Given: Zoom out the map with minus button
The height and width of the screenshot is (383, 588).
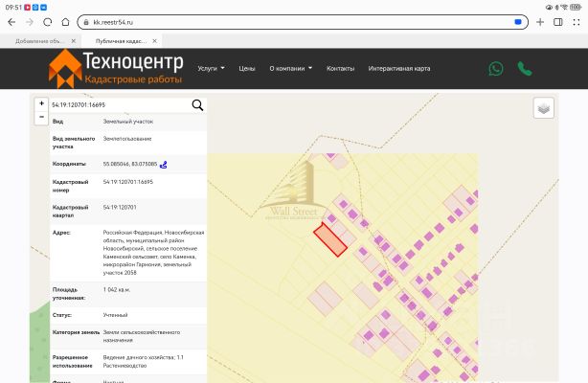Looking at the screenshot, I should [x=41, y=117].
